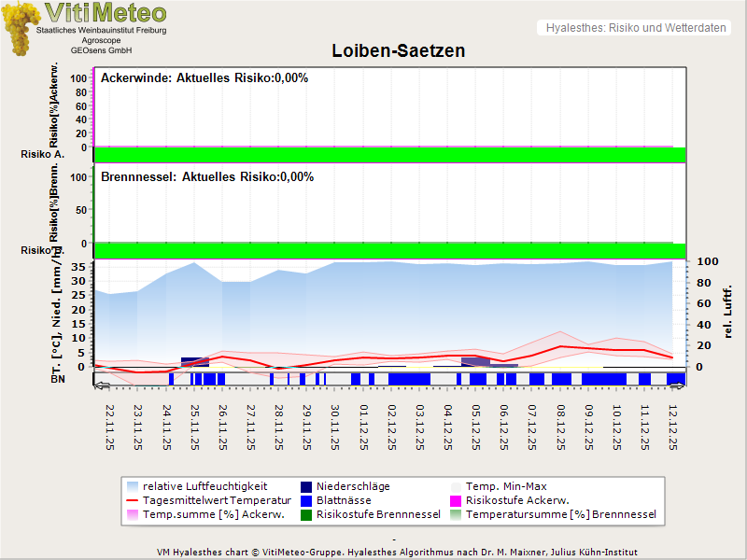Click the green Brennnessel risk bar

click(x=389, y=251)
